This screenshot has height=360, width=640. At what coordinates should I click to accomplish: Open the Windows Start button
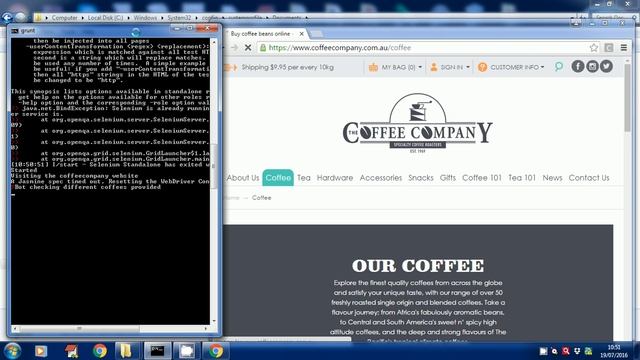(12, 351)
